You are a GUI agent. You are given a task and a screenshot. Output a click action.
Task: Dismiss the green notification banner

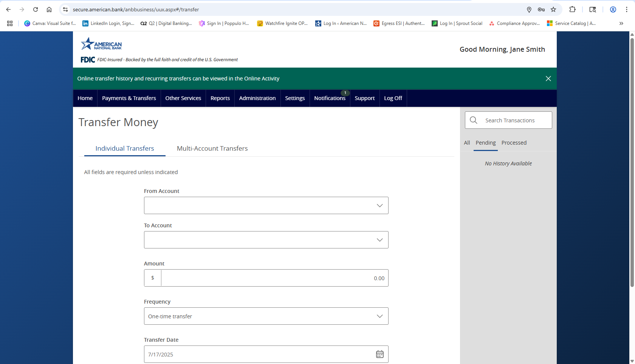pos(548,79)
